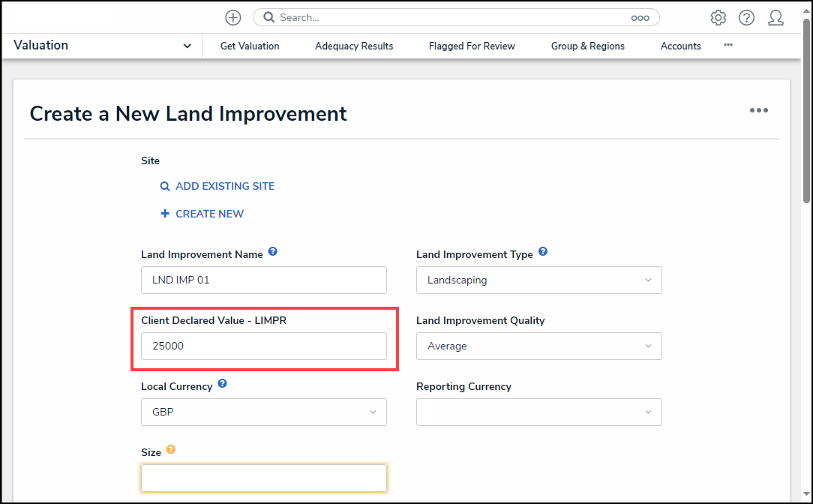
Task: Open the form's three-dot options menu
Action: pyautogui.click(x=758, y=110)
